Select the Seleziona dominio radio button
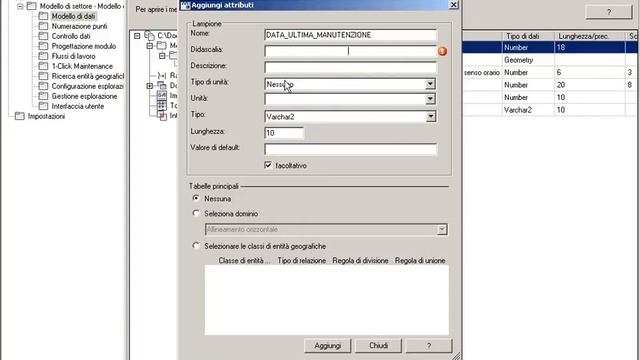640x360 pixels. click(196, 213)
